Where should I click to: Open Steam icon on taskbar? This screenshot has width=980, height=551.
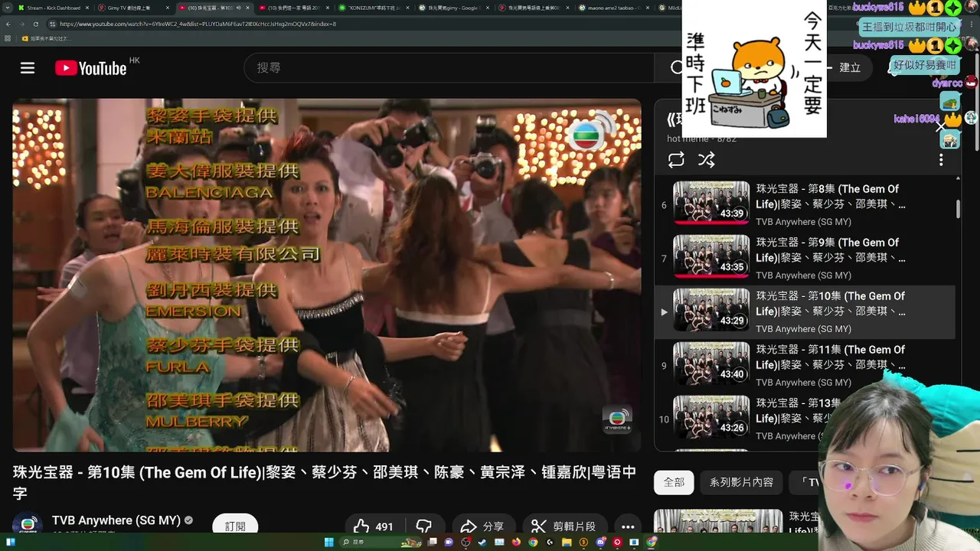(x=482, y=542)
